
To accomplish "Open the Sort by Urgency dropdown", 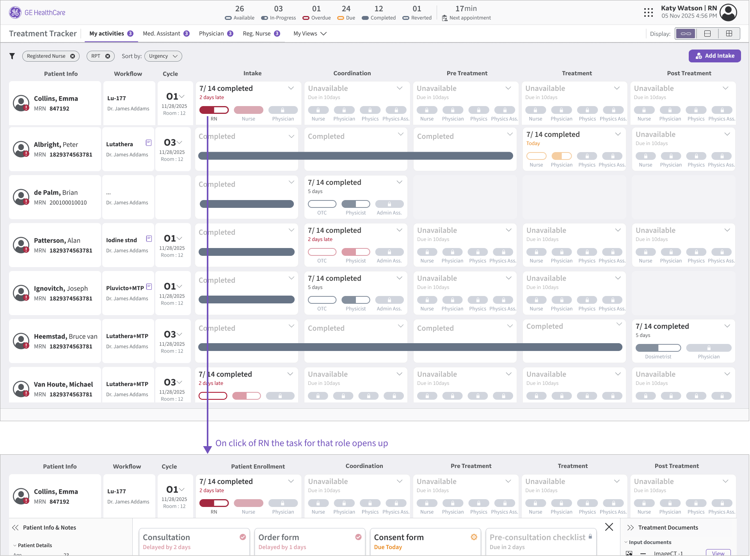I will [x=163, y=56].
